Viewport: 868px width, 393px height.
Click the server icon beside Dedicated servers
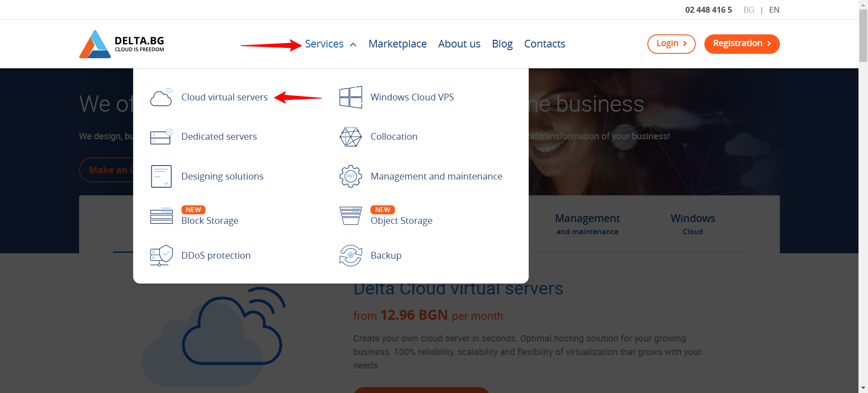coord(161,137)
